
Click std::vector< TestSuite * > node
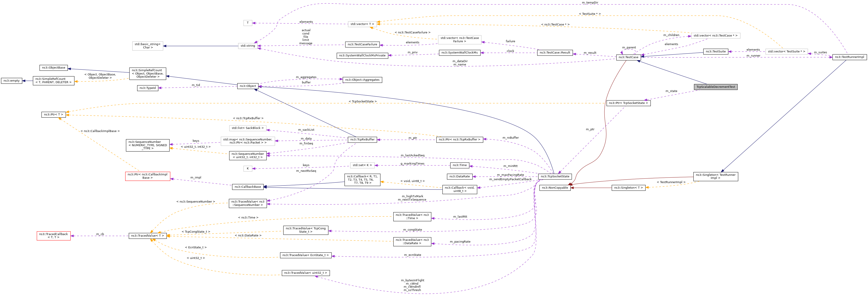pyautogui.click(x=786, y=52)
